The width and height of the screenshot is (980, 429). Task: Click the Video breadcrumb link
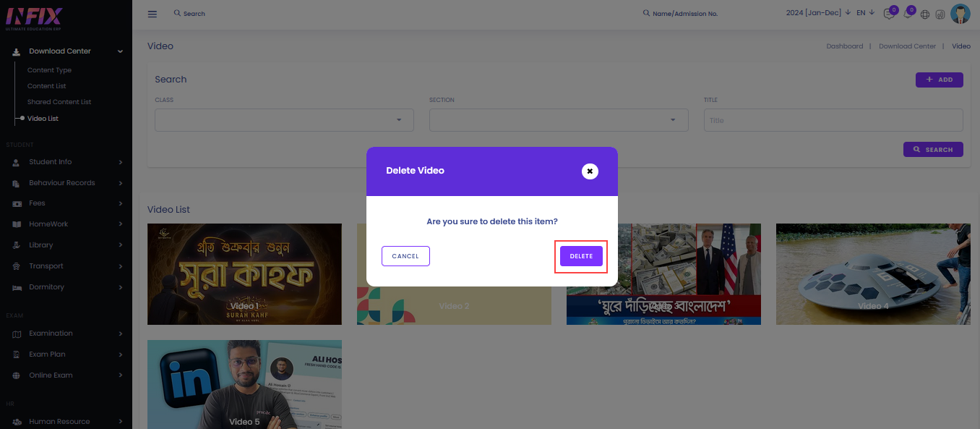point(961,46)
